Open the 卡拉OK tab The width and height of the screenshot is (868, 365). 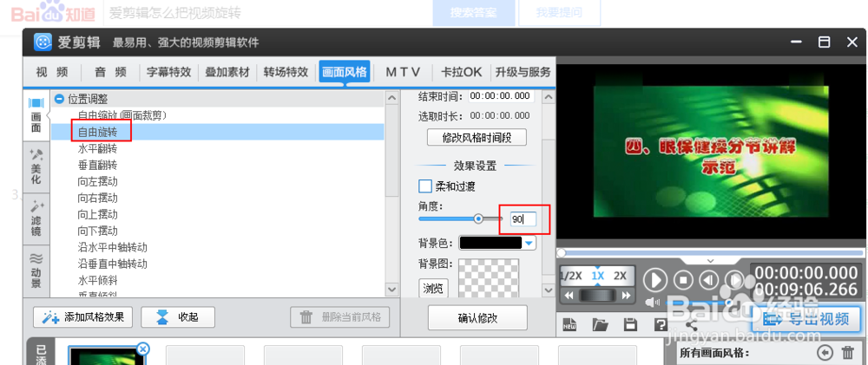[x=461, y=72]
